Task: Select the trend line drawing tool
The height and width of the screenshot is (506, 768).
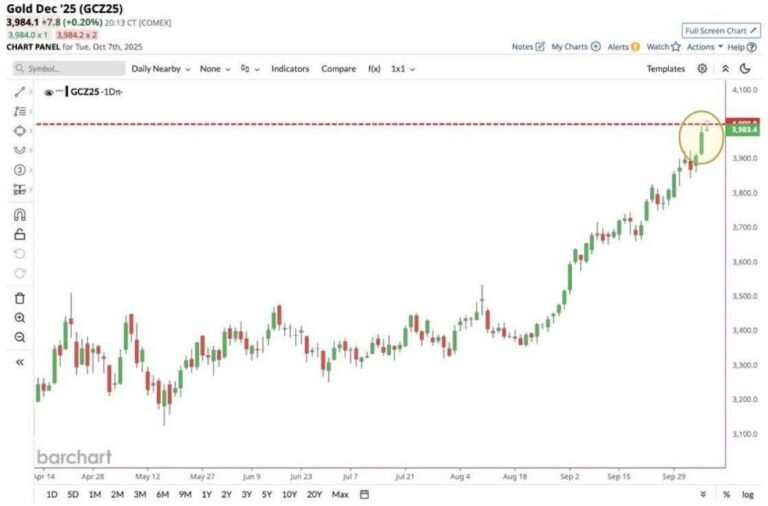Action: coord(20,92)
